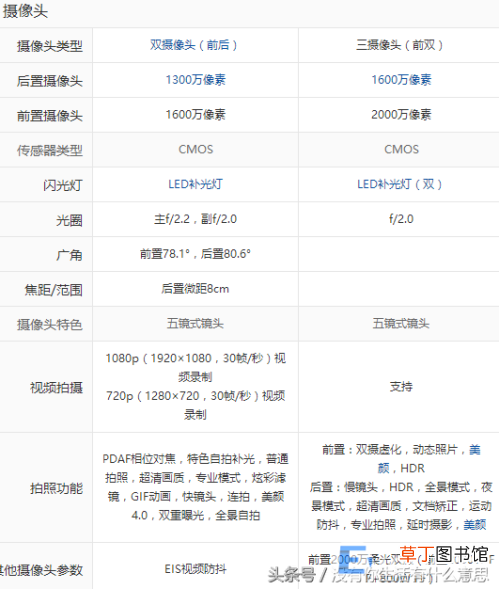499x589 pixels.
Task: Select the 视频拍摄 row label
Action: pos(56,387)
